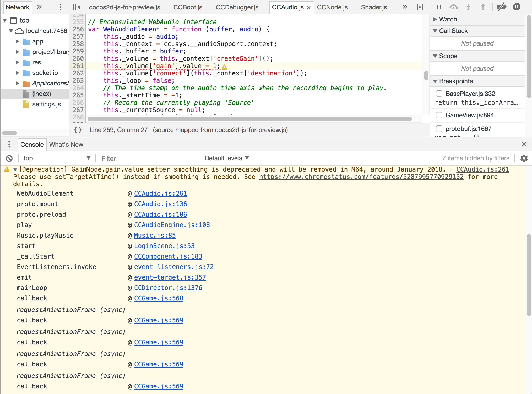Open Console settings gear icon
The height and width of the screenshot is (394, 532).
[524, 158]
